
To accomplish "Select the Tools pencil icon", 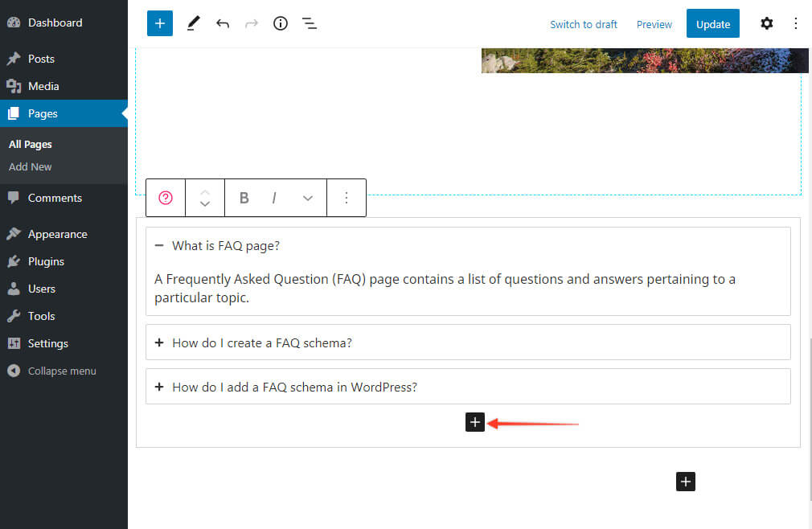I will [x=193, y=23].
